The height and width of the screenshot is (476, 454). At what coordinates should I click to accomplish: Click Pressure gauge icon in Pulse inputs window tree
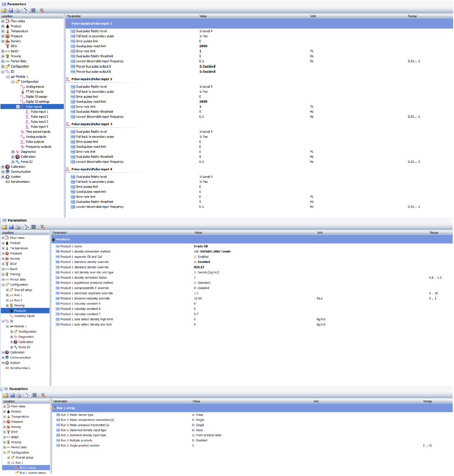(8, 36)
